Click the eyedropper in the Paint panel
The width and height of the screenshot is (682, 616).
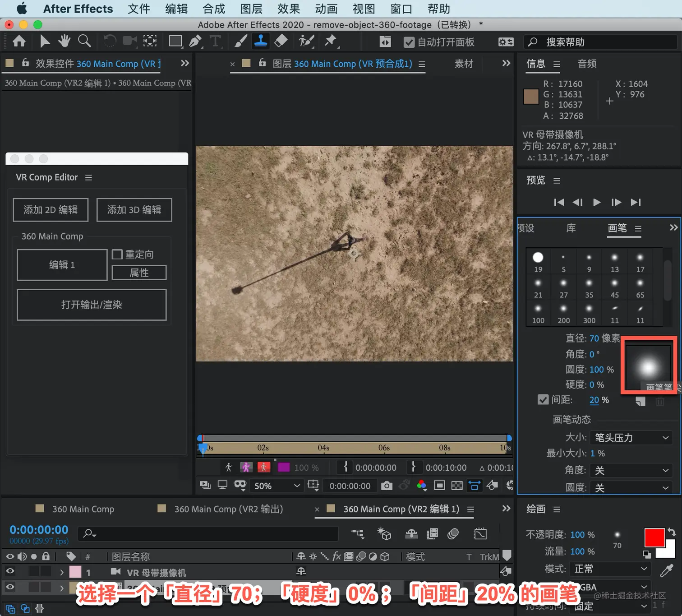tap(666, 570)
